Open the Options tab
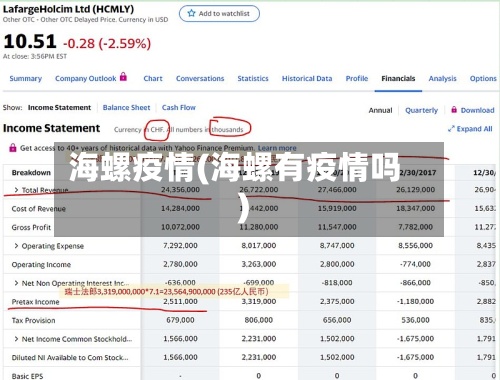The width and height of the screenshot is (500, 380). (x=483, y=79)
